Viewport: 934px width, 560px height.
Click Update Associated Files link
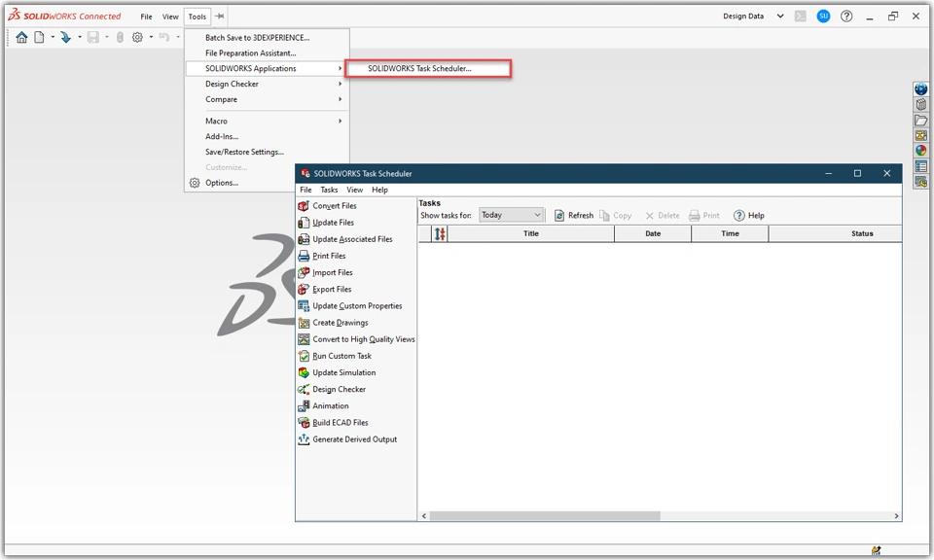(352, 239)
